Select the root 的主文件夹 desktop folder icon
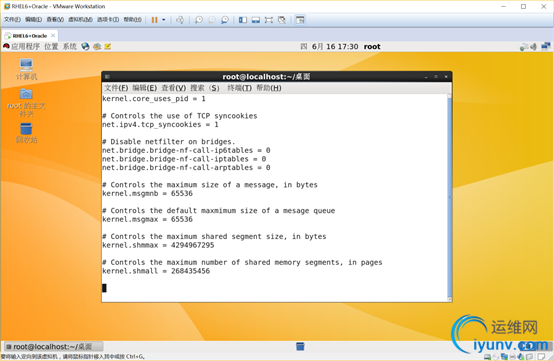The height and width of the screenshot is (361, 554). (x=26, y=103)
